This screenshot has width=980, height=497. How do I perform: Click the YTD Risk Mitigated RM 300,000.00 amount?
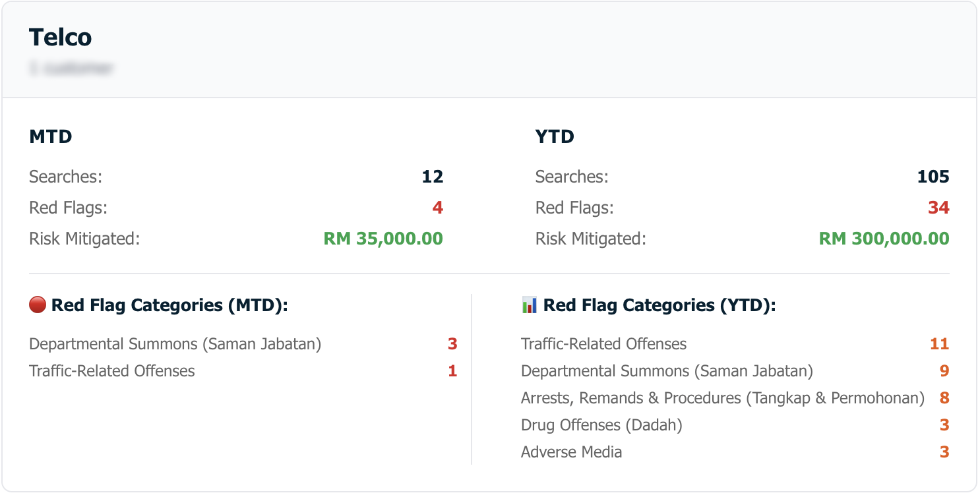(884, 239)
